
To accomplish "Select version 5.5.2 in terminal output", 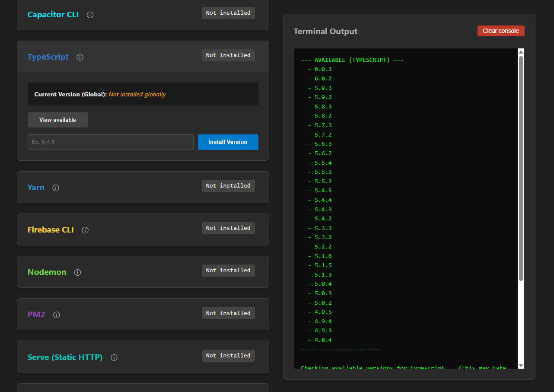I will pos(323,182).
